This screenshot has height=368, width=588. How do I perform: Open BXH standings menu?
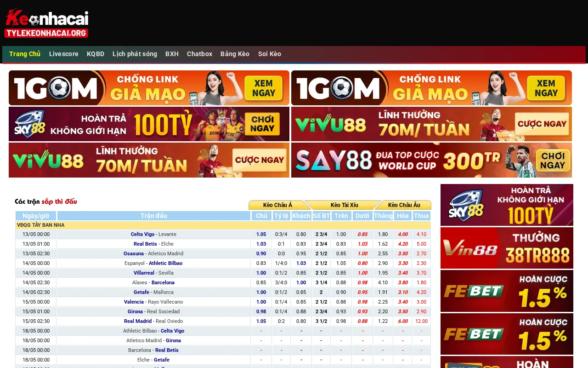pos(172,54)
